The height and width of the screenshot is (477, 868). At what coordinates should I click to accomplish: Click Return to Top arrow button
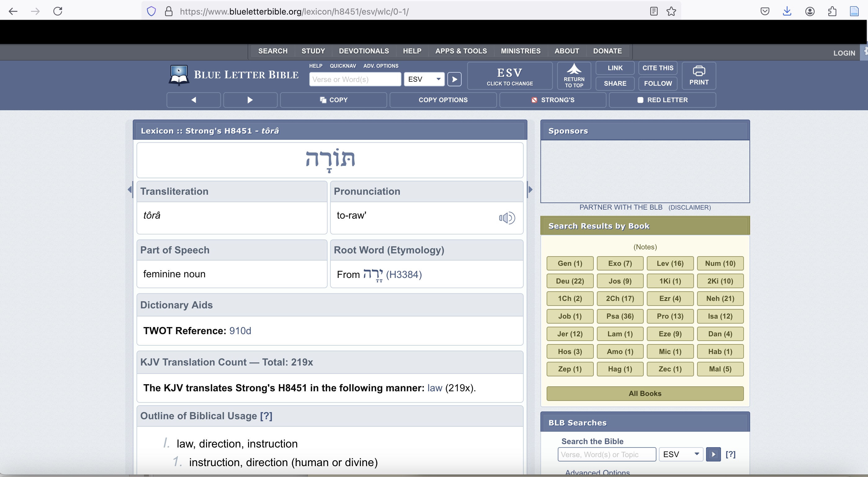click(574, 75)
